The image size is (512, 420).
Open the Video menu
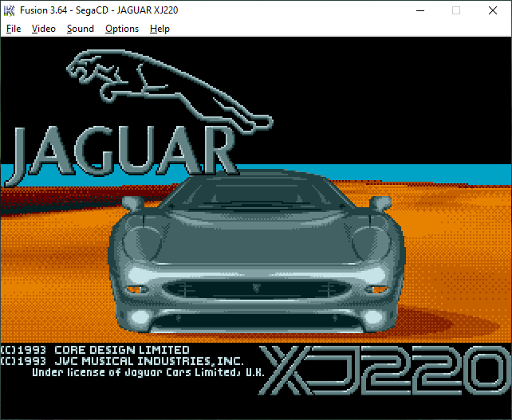click(44, 29)
